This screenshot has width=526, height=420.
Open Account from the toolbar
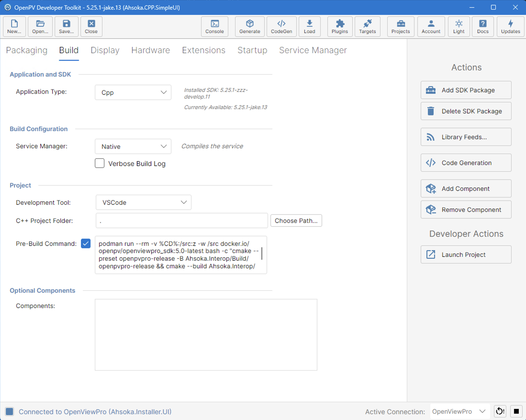point(431,27)
